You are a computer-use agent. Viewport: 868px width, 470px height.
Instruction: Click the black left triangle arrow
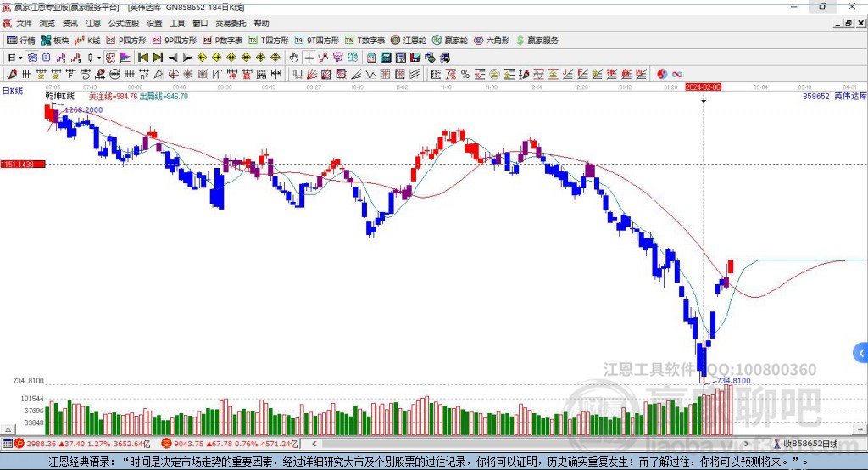coord(173,58)
